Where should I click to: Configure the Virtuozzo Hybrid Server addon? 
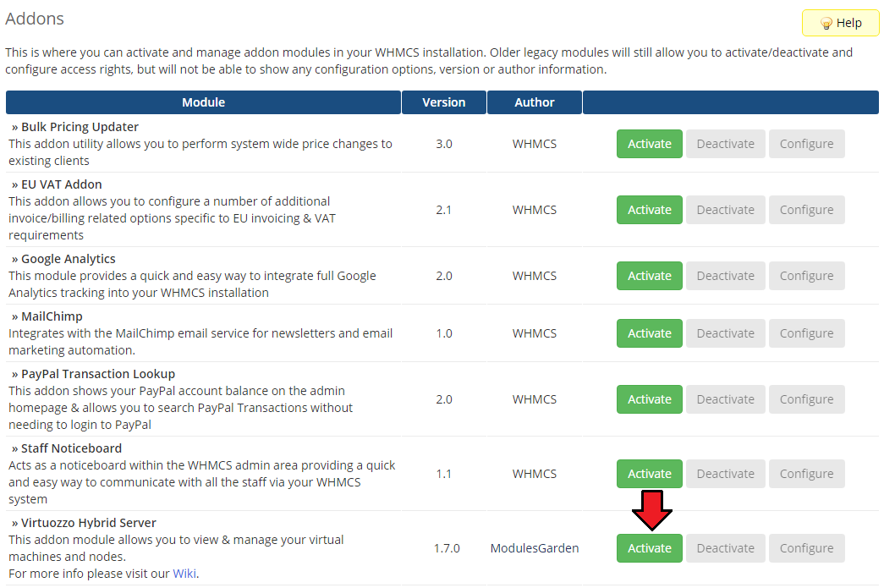806,548
